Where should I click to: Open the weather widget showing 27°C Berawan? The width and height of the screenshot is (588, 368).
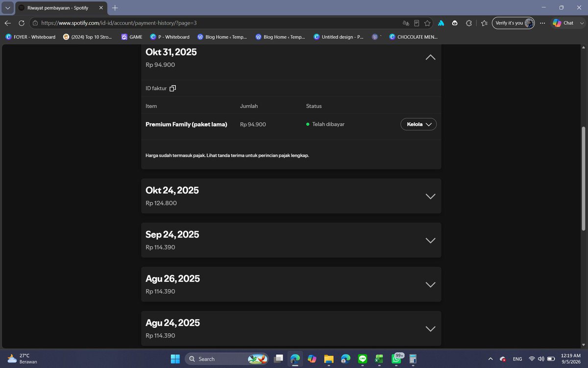coord(22,359)
